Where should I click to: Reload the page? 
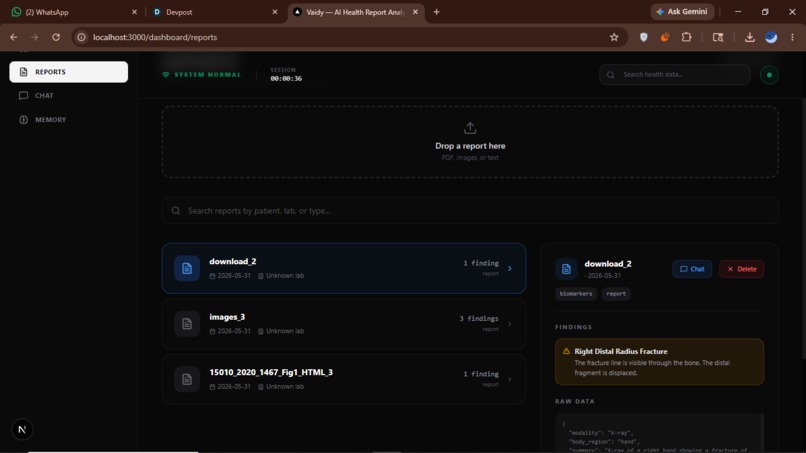click(56, 37)
